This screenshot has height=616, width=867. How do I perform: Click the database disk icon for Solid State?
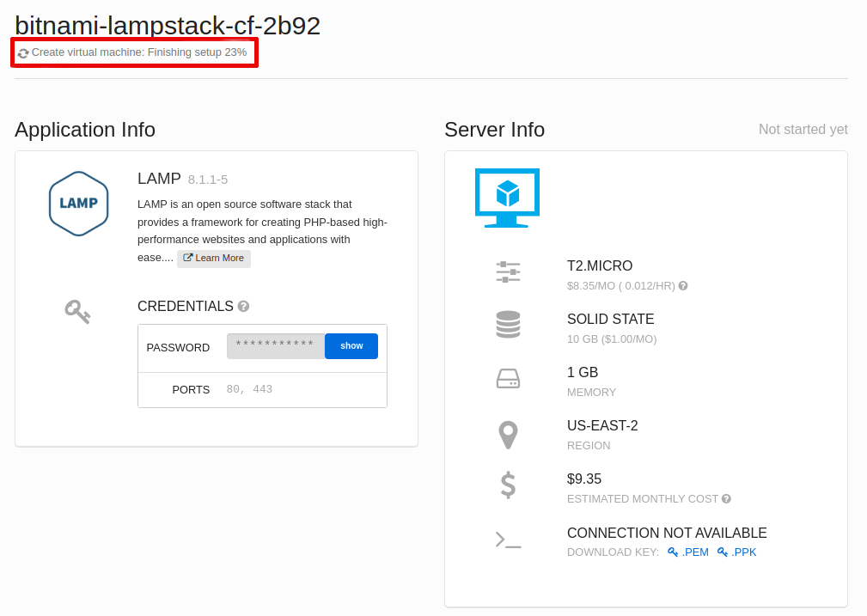(x=508, y=325)
